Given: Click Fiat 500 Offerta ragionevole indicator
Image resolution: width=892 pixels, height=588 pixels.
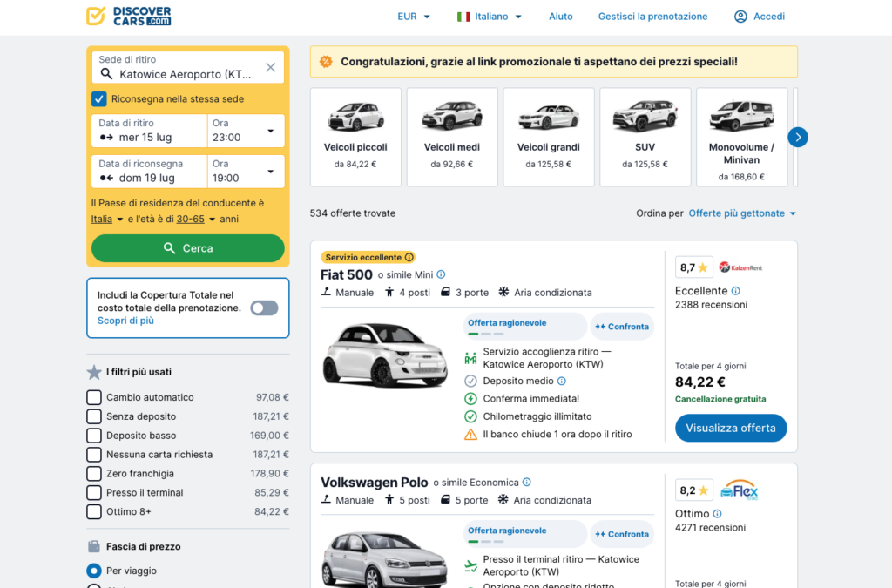Looking at the screenshot, I should (525, 327).
